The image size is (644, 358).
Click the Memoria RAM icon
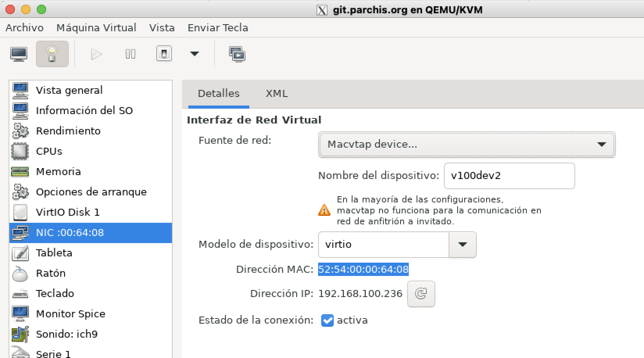[x=20, y=172]
